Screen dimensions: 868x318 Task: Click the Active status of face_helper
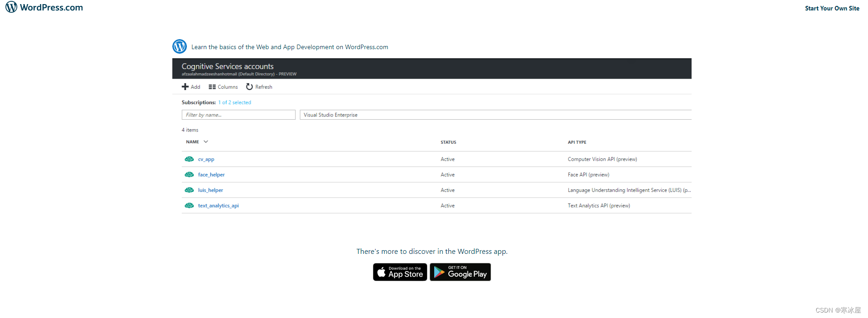447,175
